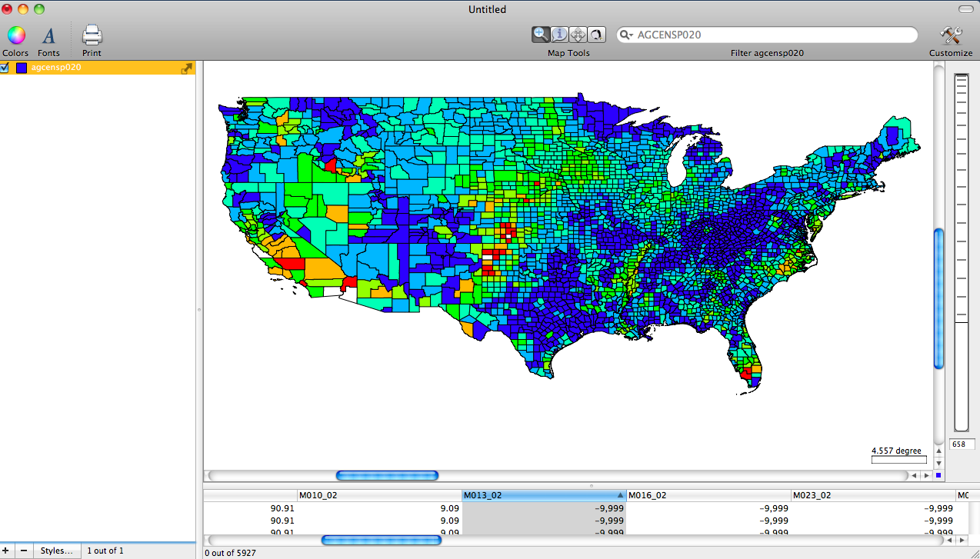Open the Filter agcensp020 search dropdown
This screenshot has height=559, width=980.
[627, 35]
